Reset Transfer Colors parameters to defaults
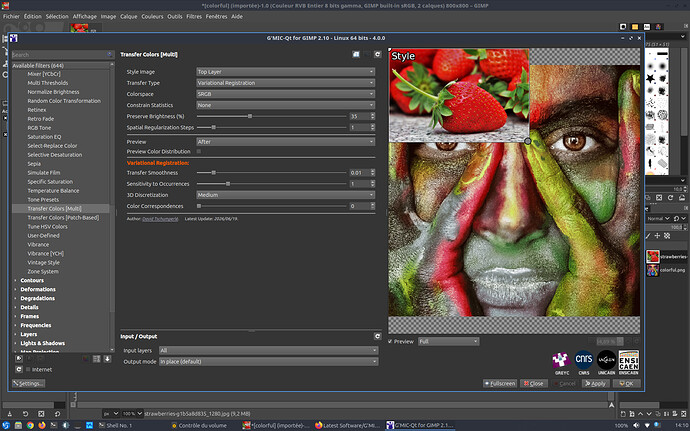690x431 pixels. [x=378, y=55]
